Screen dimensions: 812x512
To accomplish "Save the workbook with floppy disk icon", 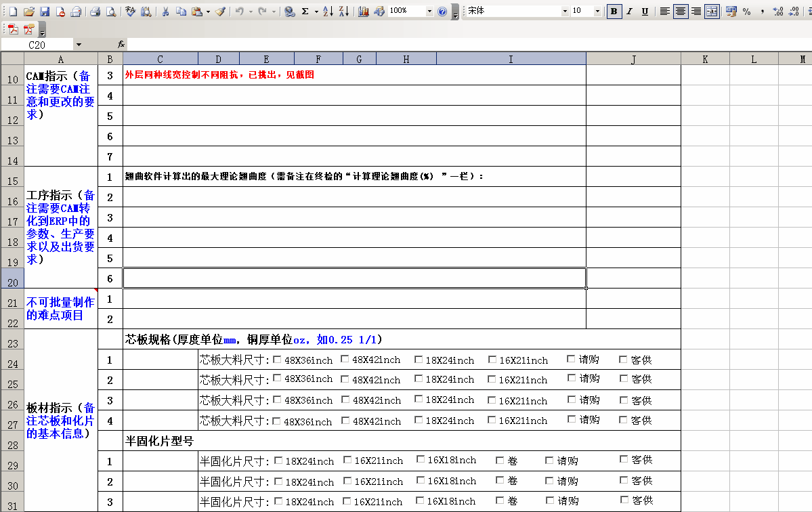I will point(45,11).
